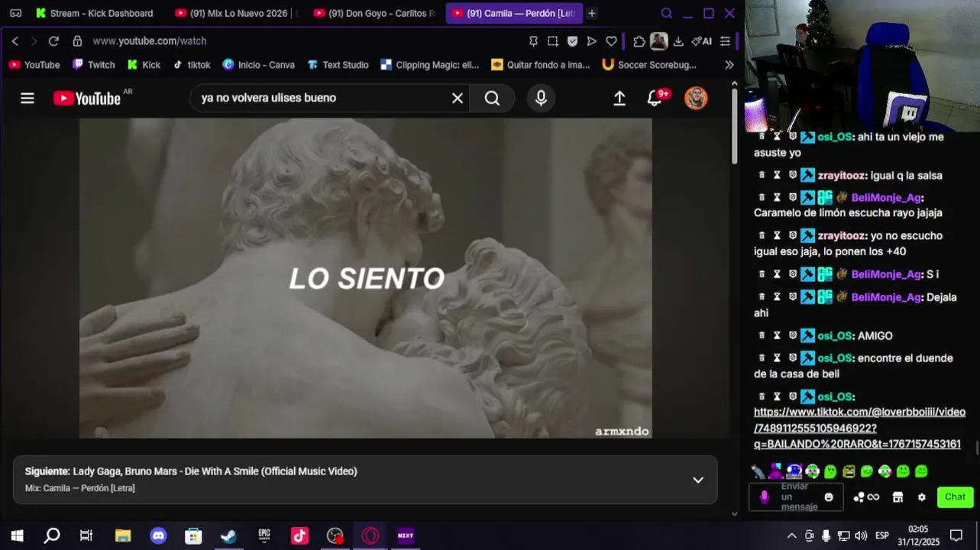Go to YouTube home via logo
The image size is (980, 550).
[x=87, y=98]
